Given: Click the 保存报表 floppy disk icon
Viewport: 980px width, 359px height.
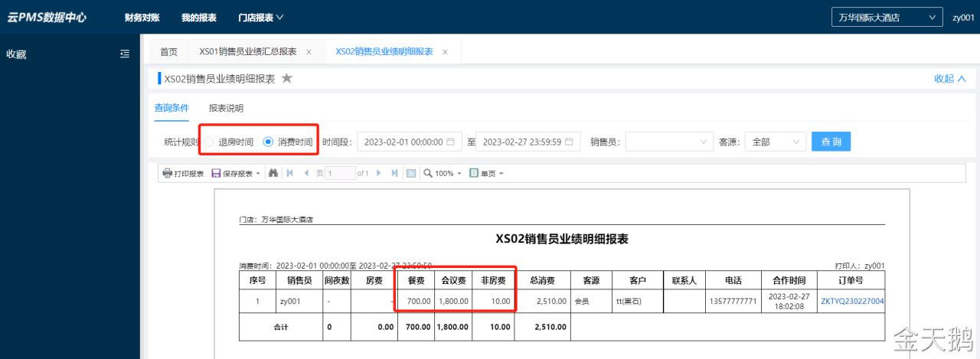Looking at the screenshot, I should 216,174.
